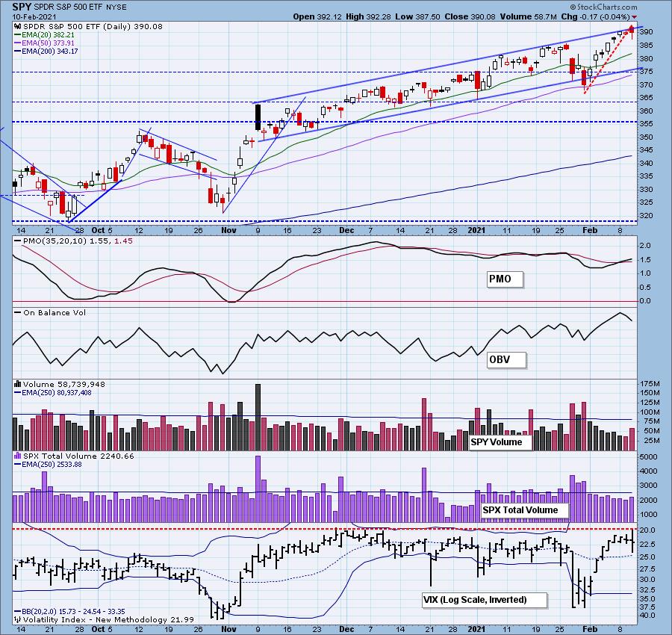The width and height of the screenshot is (672, 635).
Task: Click the boxed PMO annotation label
Action: click(x=505, y=279)
